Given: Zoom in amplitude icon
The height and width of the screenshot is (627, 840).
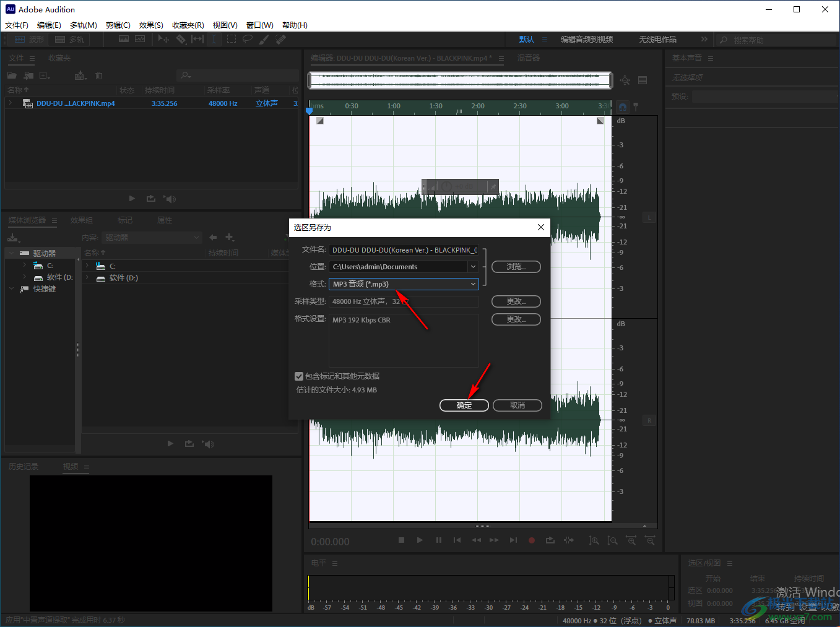Looking at the screenshot, I should pyautogui.click(x=594, y=540).
